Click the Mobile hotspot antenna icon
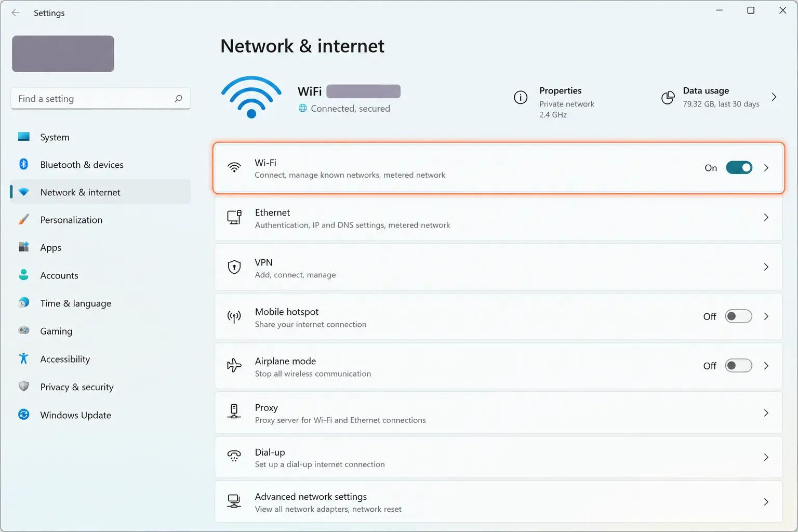Screen dimensions: 798x532 (x=234, y=316)
